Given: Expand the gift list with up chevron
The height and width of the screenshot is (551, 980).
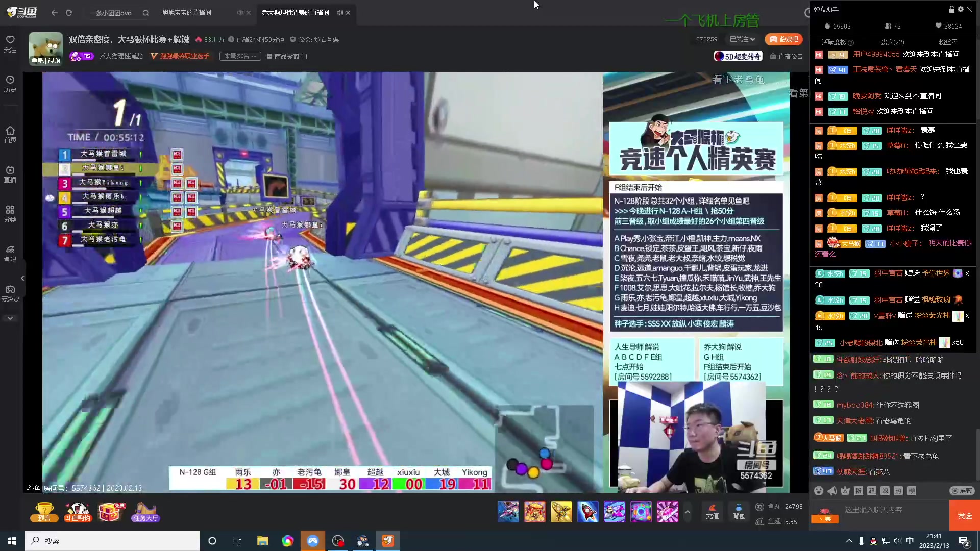Looking at the screenshot, I should (x=688, y=512).
